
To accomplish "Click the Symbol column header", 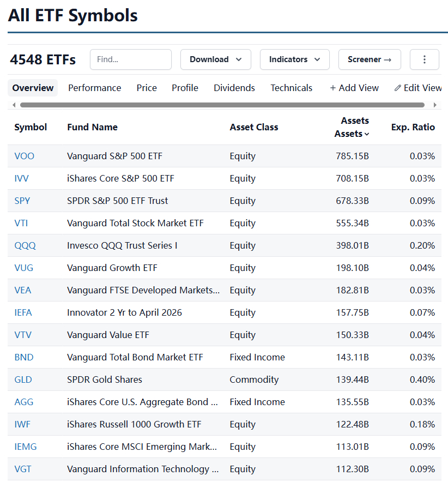I will pos(31,127).
